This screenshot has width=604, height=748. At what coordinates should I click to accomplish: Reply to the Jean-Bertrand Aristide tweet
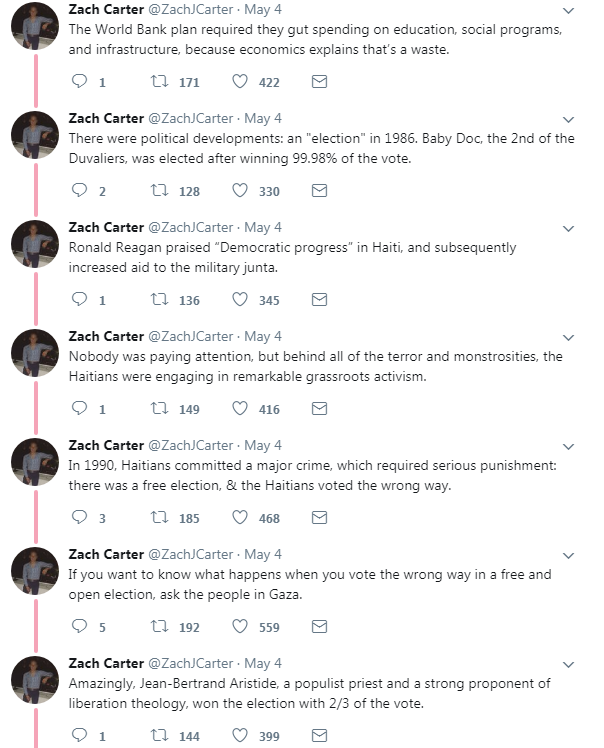click(x=83, y=736)
